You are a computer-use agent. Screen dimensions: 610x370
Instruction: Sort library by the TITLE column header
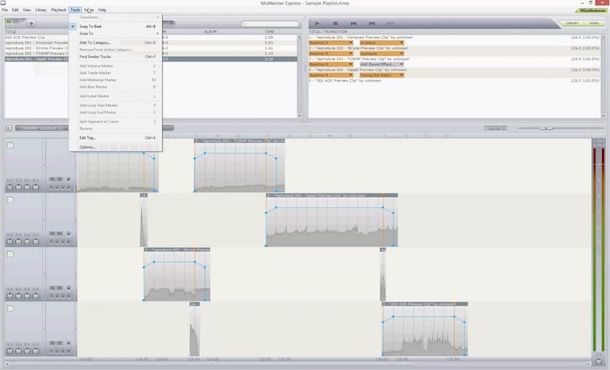point(11,32)
